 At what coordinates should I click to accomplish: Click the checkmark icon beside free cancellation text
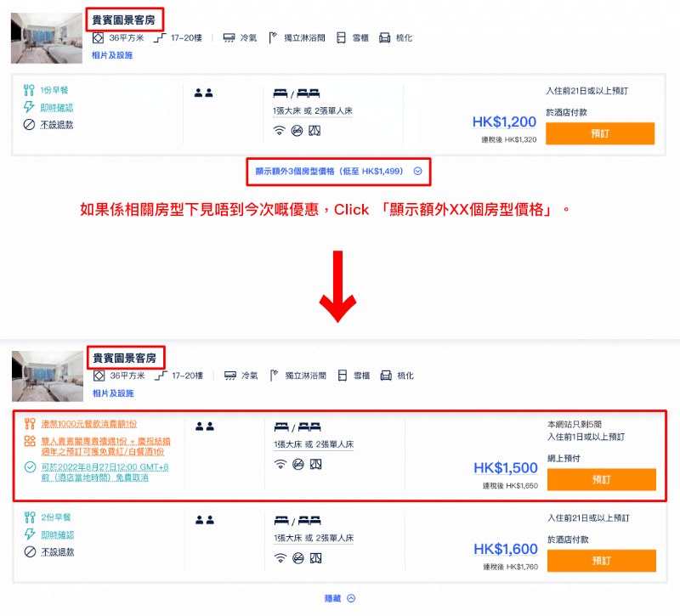pos(30,467)
